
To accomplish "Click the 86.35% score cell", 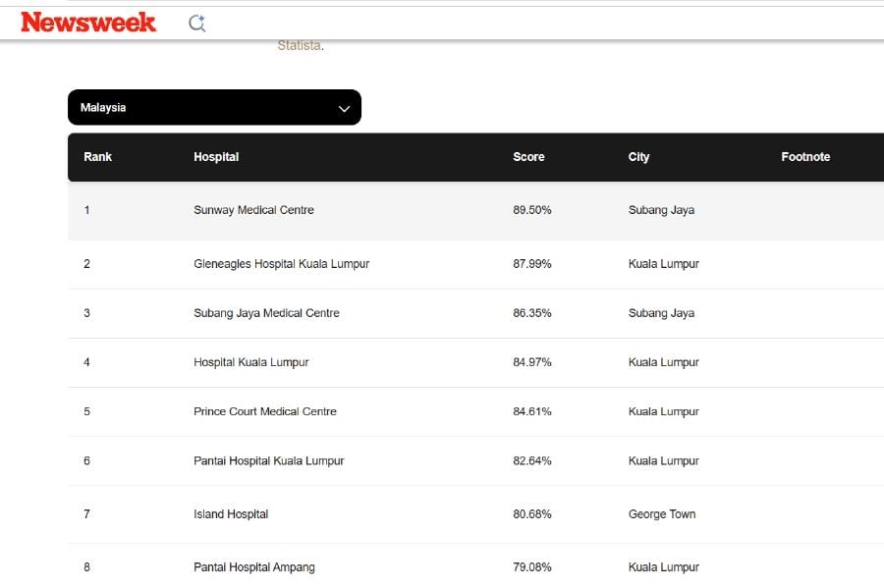I will point(531,312).
